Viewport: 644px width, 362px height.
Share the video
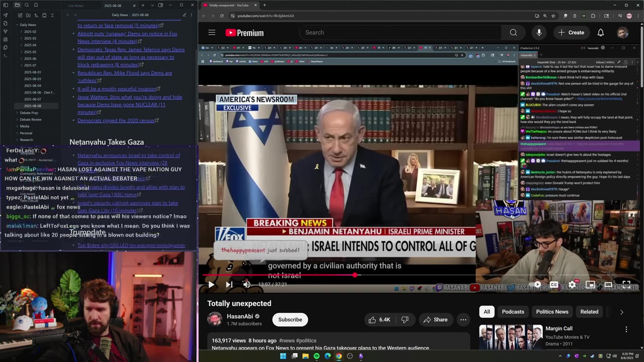(435, 320)
